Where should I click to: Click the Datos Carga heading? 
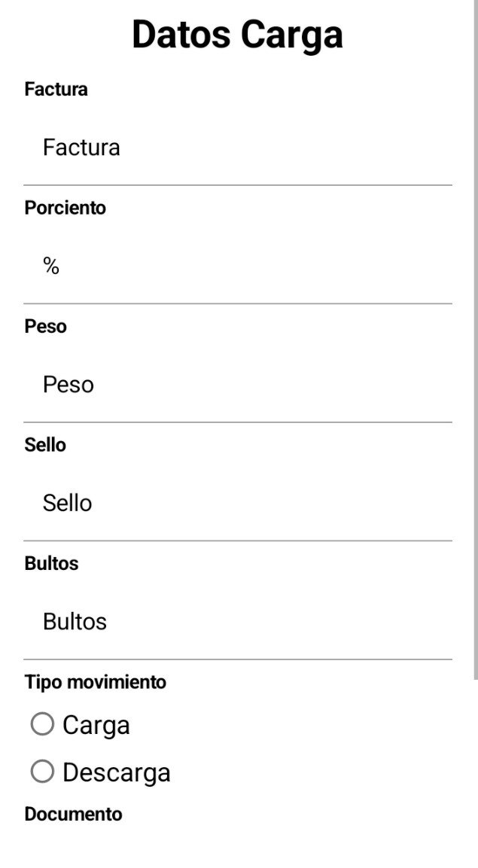pyautogui.click(x=237, y=35)
